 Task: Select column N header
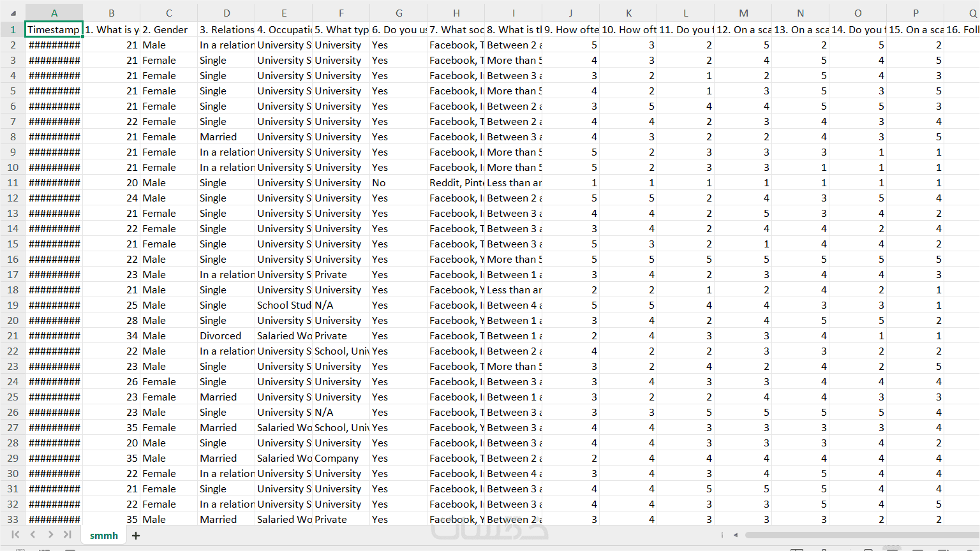[x=801, y=13]
